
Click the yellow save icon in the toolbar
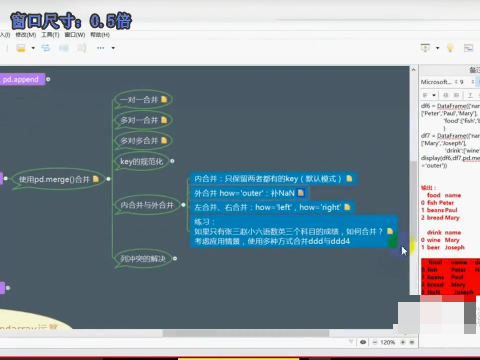click(21, 48)
